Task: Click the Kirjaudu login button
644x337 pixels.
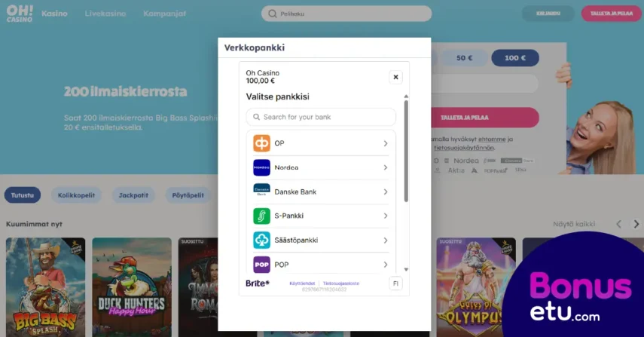Action: (548, 14)
